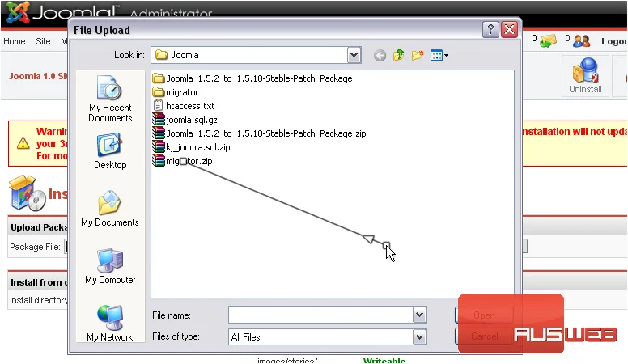628x364 pixels.
Task: Go to Desktop in places bar
Action: [110, 152]
